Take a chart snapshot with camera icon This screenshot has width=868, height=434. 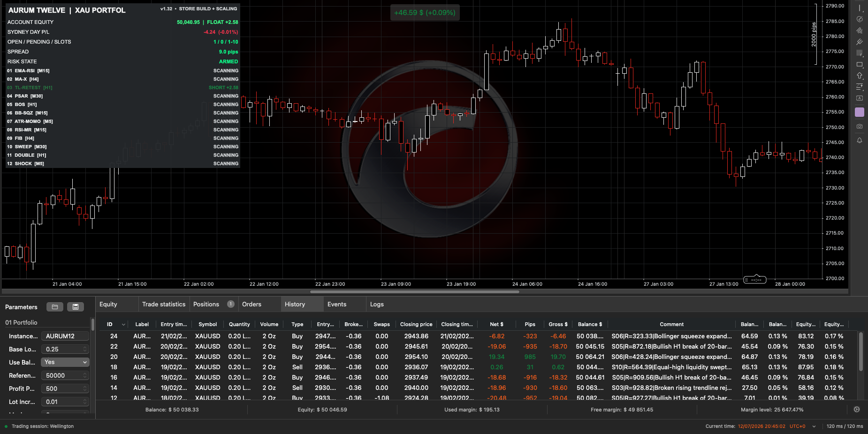tap(860, 126)
